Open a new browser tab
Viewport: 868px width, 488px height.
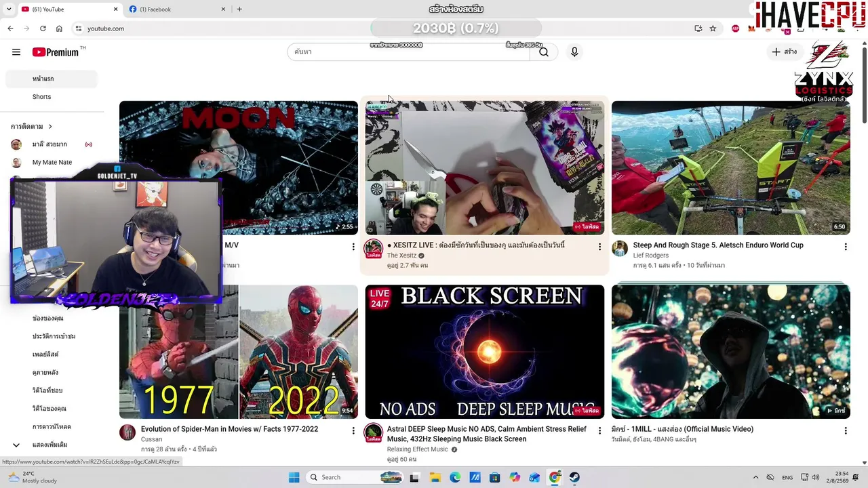pyautogui.click(x=239, y=9)
